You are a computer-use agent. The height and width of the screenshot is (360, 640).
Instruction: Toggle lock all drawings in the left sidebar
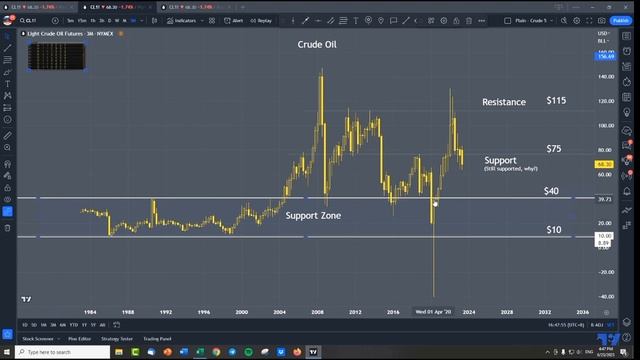pyautogui.click(x=7, y=188)
